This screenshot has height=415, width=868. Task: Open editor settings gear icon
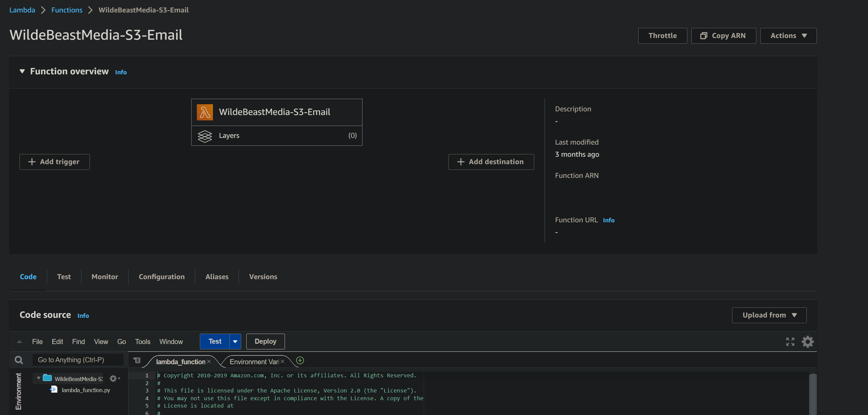[x=807, y=342]
